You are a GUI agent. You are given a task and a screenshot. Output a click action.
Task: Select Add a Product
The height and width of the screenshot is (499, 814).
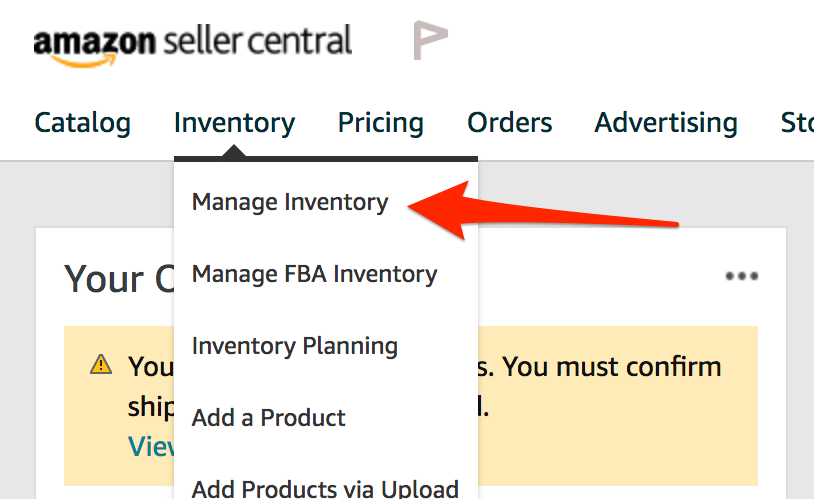(269, 418)
